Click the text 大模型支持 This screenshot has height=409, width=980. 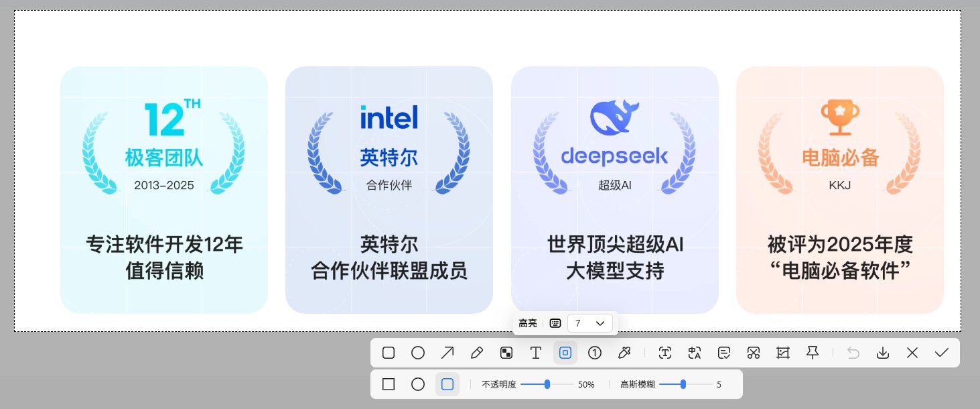coord(615,272)
